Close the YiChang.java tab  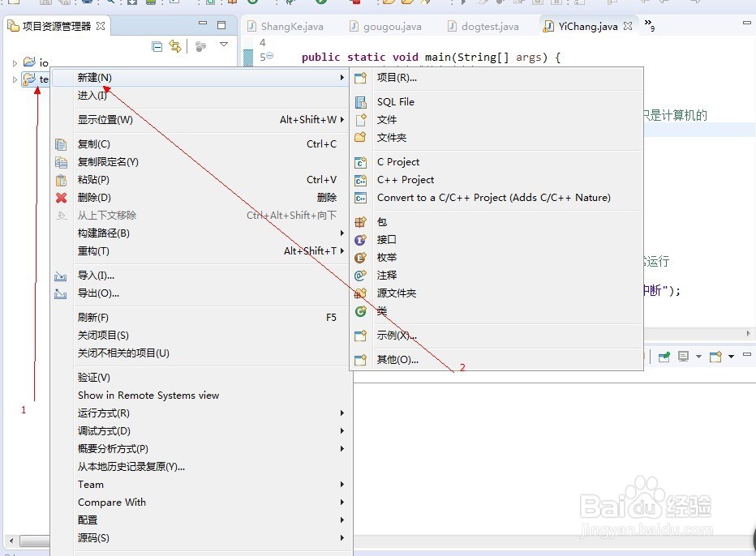coord(628,26)
